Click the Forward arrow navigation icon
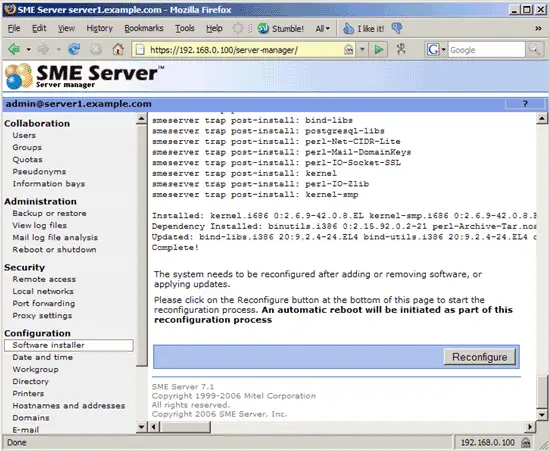This screenshot has width=550, height=451. pos(43,49)
